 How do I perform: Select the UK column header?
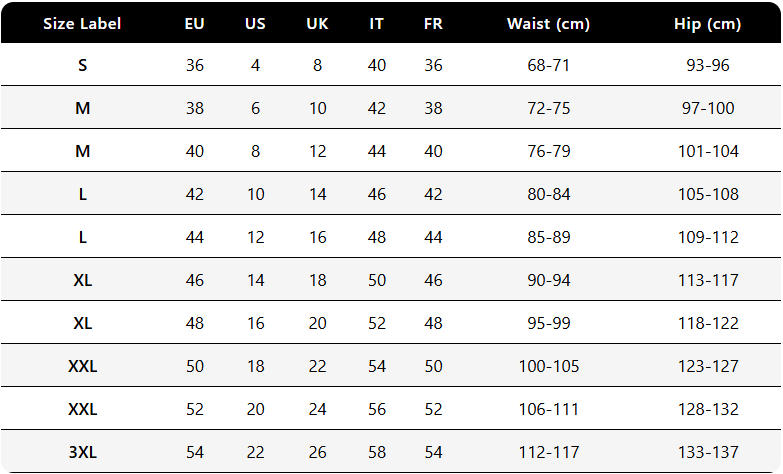click(317, 23)
